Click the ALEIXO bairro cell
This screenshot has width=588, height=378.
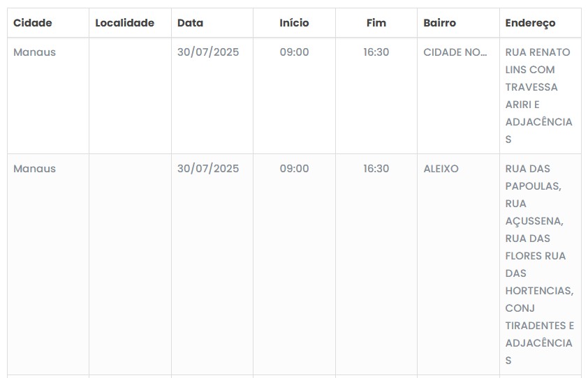[441, 169]
